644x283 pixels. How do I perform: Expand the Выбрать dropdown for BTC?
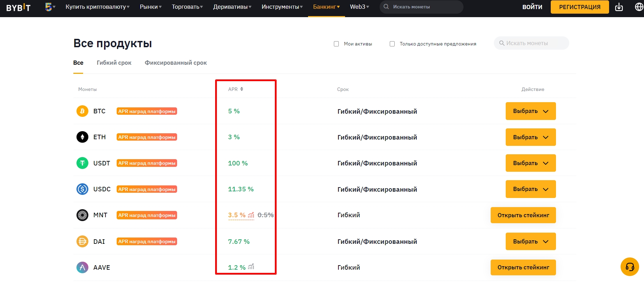coord(531,111)
